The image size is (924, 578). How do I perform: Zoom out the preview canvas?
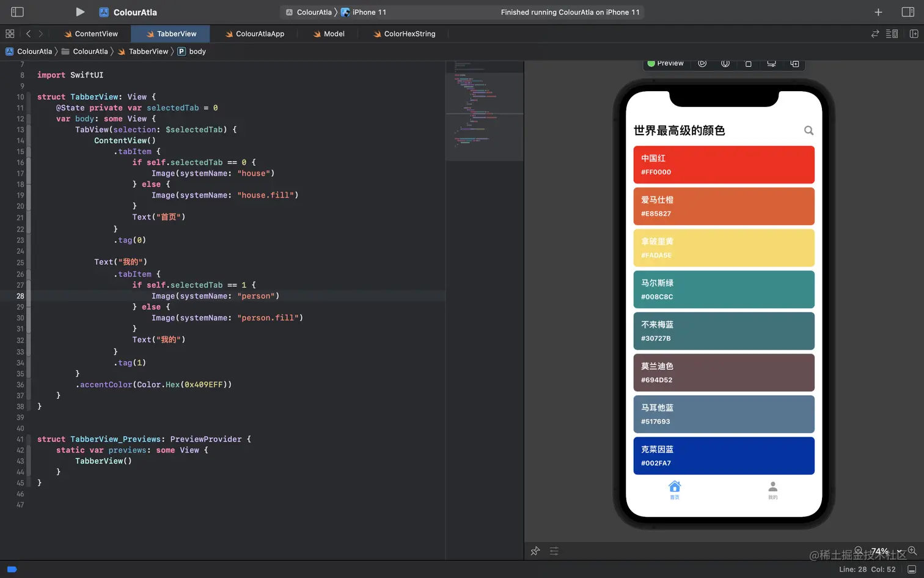[859, 550]
